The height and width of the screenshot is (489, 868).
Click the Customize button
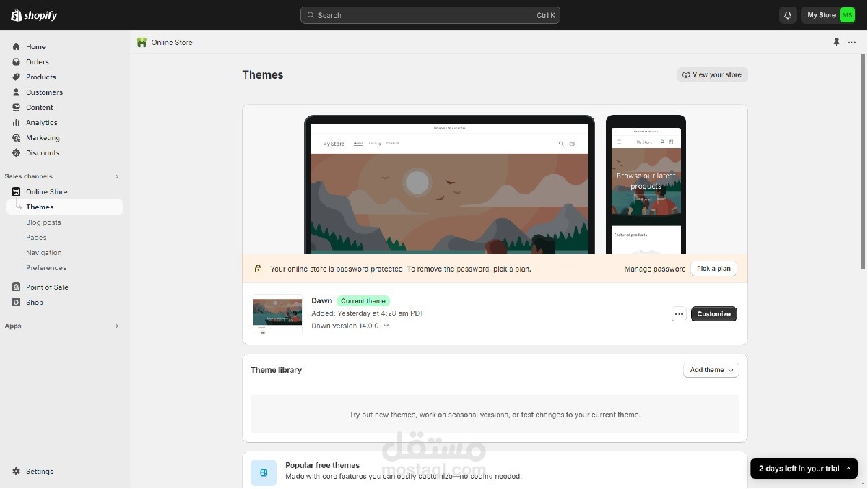714,314
